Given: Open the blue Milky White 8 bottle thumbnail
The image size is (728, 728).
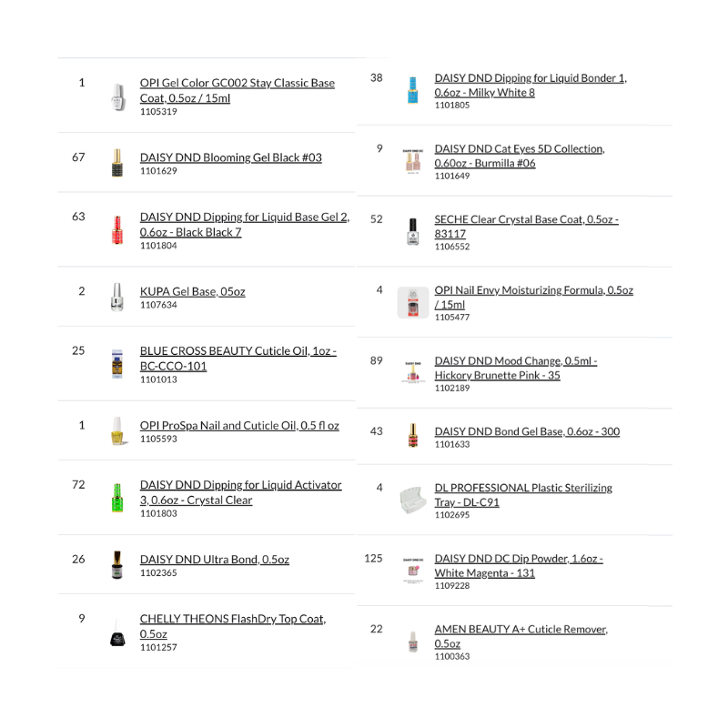Looking at the screenshot, I should pyautogui.click(x=412, y=91).
